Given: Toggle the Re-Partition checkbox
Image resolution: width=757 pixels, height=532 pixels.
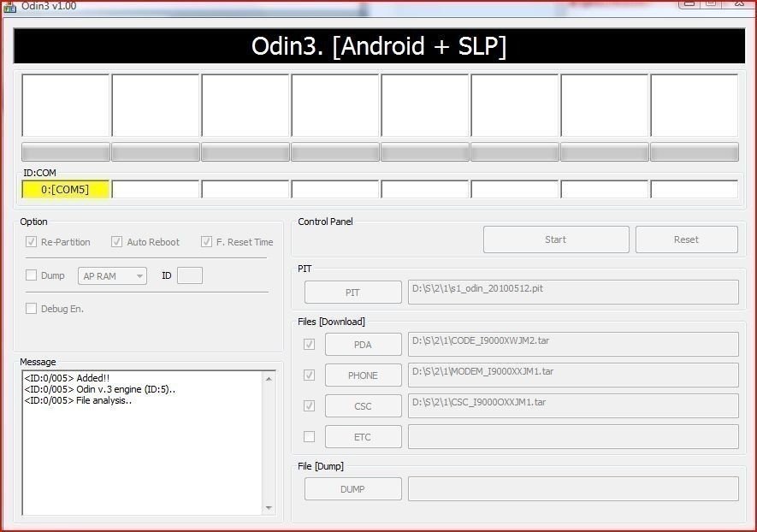Looking at the screenshot, I should 32,241.
